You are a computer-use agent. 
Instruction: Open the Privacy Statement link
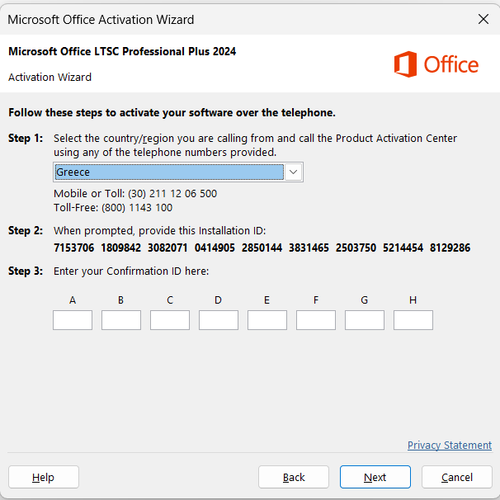point(449,445)
